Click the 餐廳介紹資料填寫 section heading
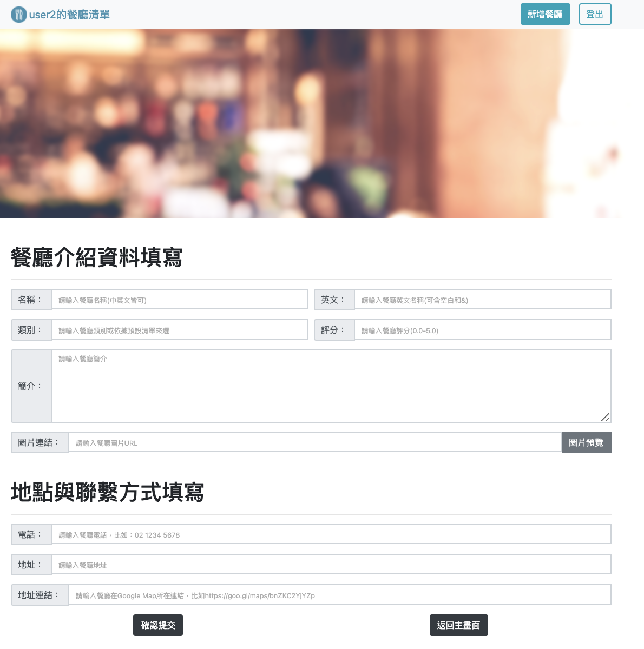Viewport: 644px width, 649px height. pyautogui.click(x=96, y=257)
